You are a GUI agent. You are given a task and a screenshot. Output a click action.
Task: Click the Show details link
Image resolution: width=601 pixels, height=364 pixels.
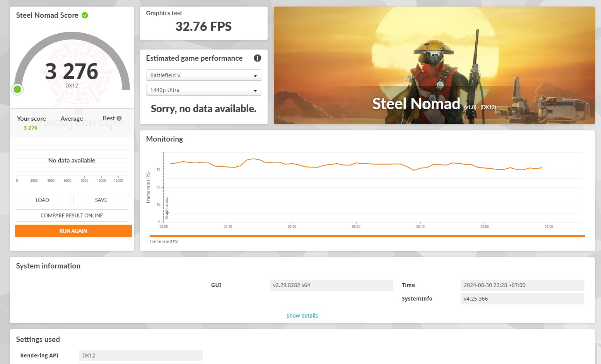click(x=302, y=316)
